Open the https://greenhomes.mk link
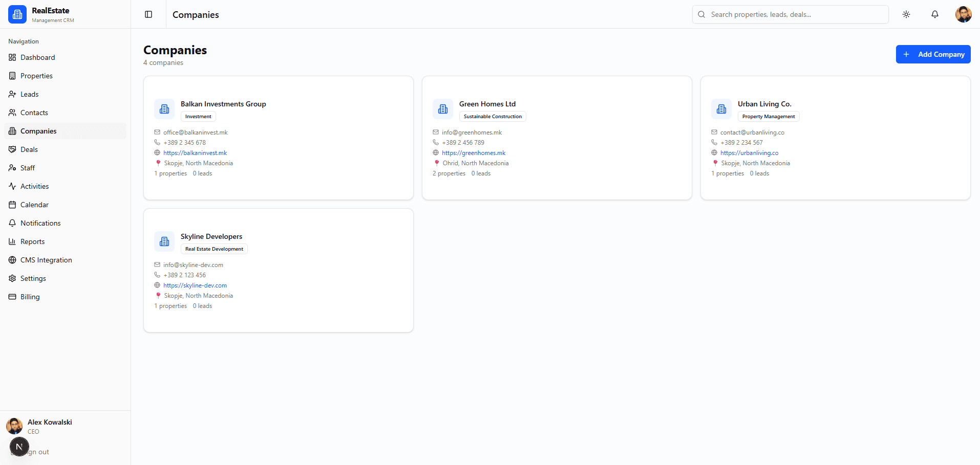This screenshot has height=465, width=980. click(474, 153)
